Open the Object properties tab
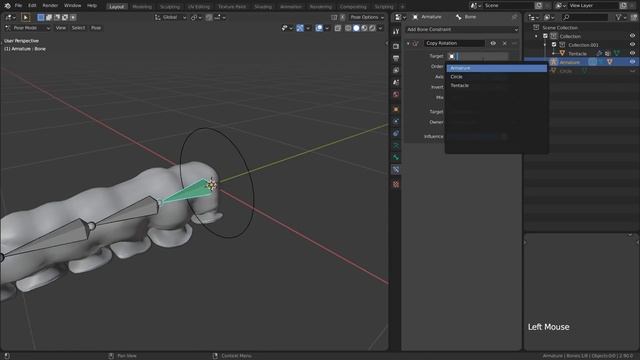Viewport: 640px width, 360px height. [396, 109]
